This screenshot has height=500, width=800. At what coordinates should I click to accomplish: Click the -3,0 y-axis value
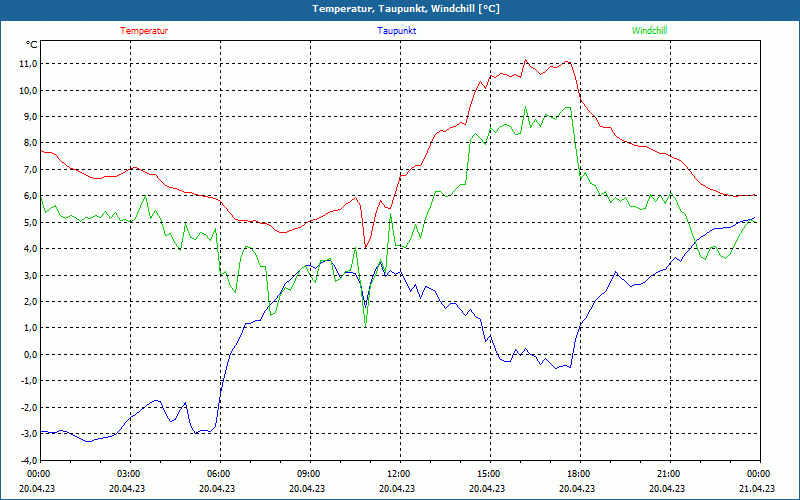pyautogui.click(x=29, y=433)
